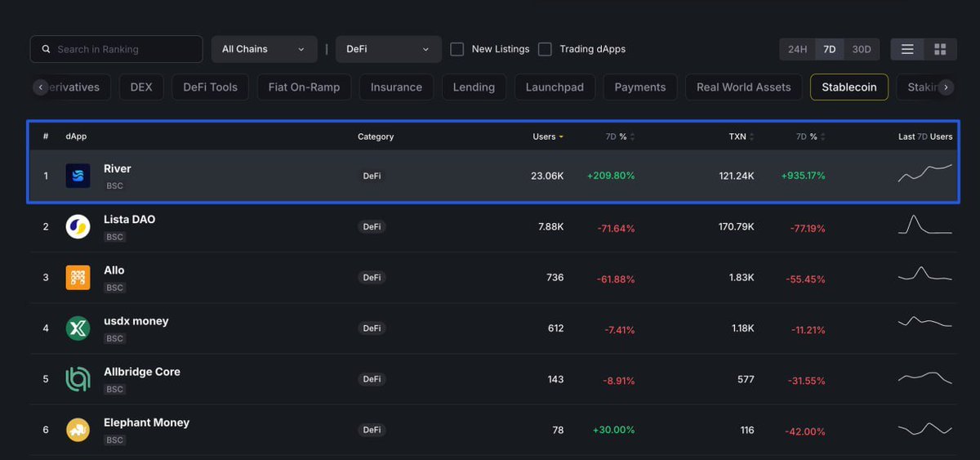This screenshot has width=980, height=460.
Task: Click River's +209.80% users change
Action: (611, 176)
